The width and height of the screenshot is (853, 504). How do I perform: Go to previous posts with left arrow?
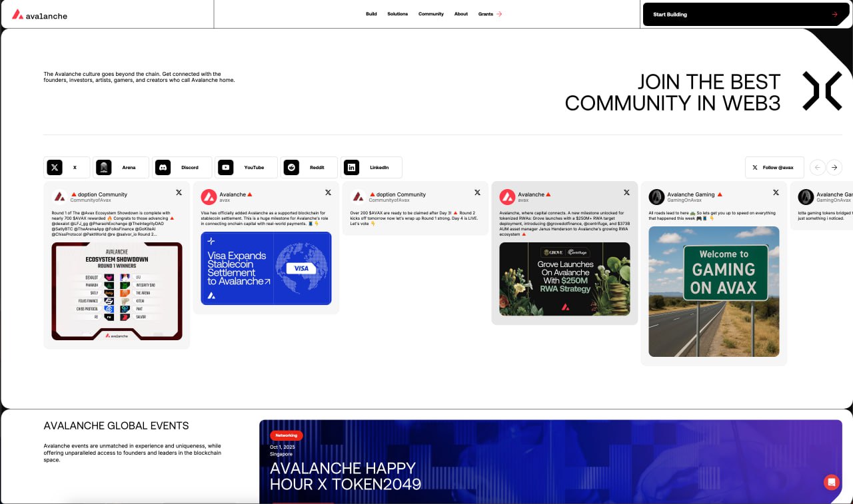click(818, 168)
